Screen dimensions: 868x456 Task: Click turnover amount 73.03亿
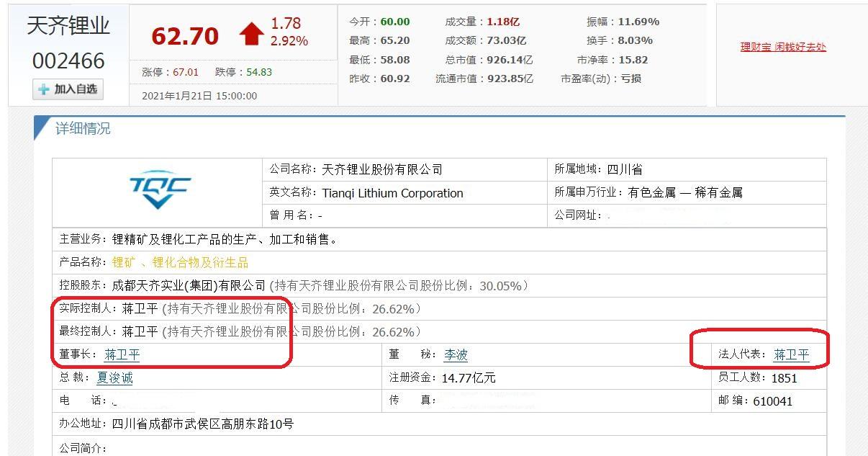coord(507,40)
